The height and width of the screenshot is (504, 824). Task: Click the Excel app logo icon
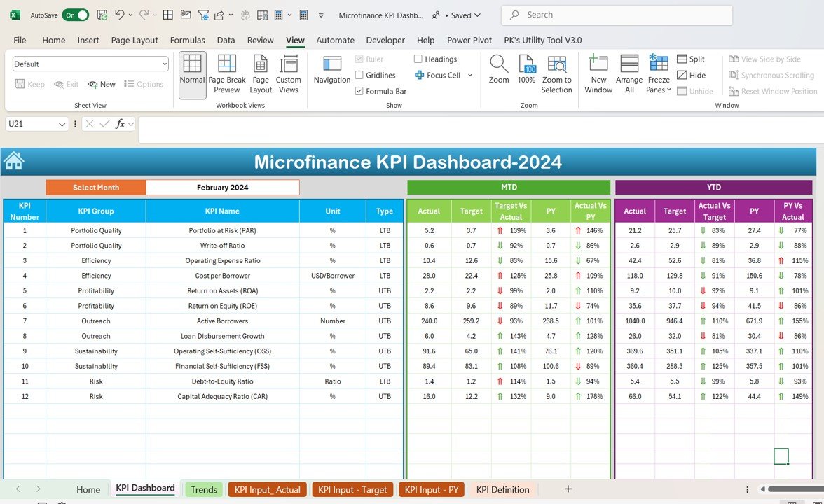15,15
